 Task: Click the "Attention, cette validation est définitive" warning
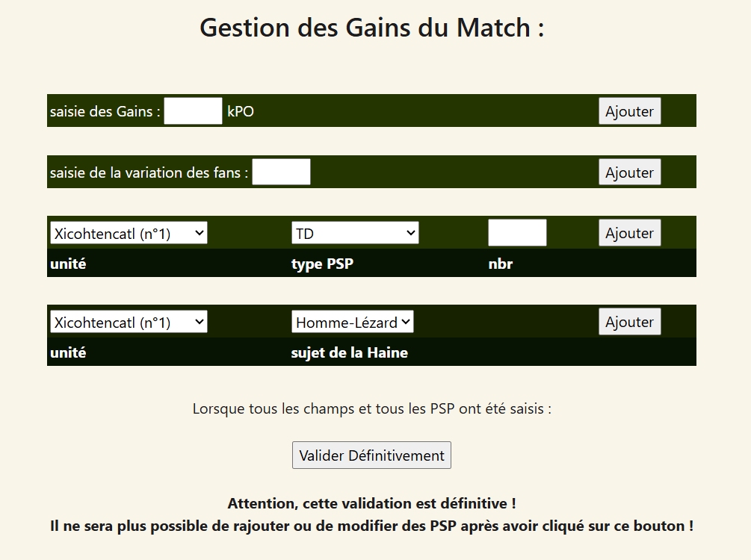pos(371,503)
